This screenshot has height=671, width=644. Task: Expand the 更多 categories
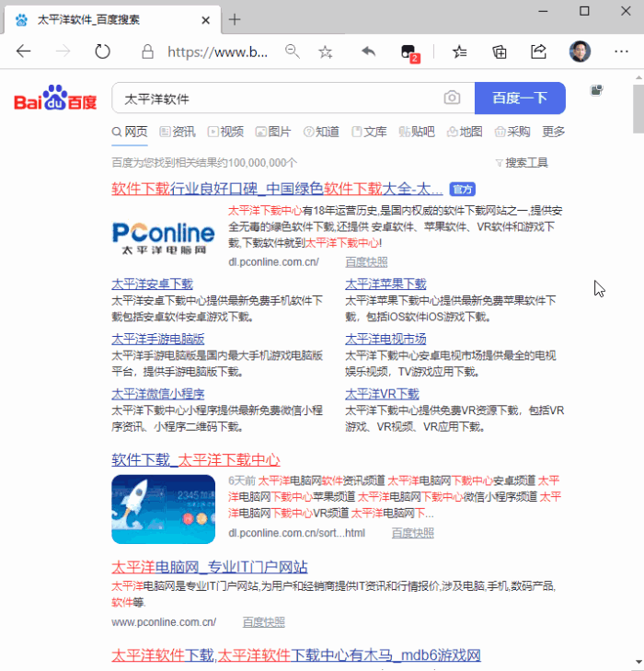pyautogui.click(x=554, y=132)
